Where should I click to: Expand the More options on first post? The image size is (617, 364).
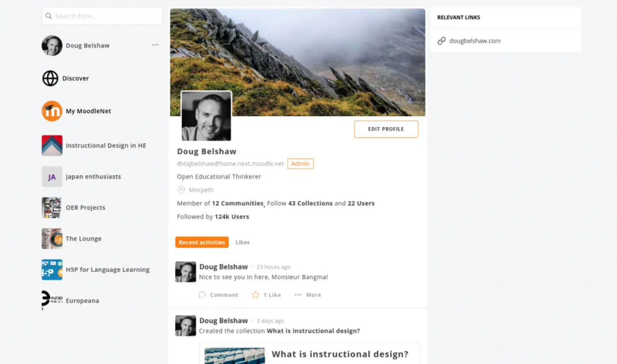[x=308, y=295]
